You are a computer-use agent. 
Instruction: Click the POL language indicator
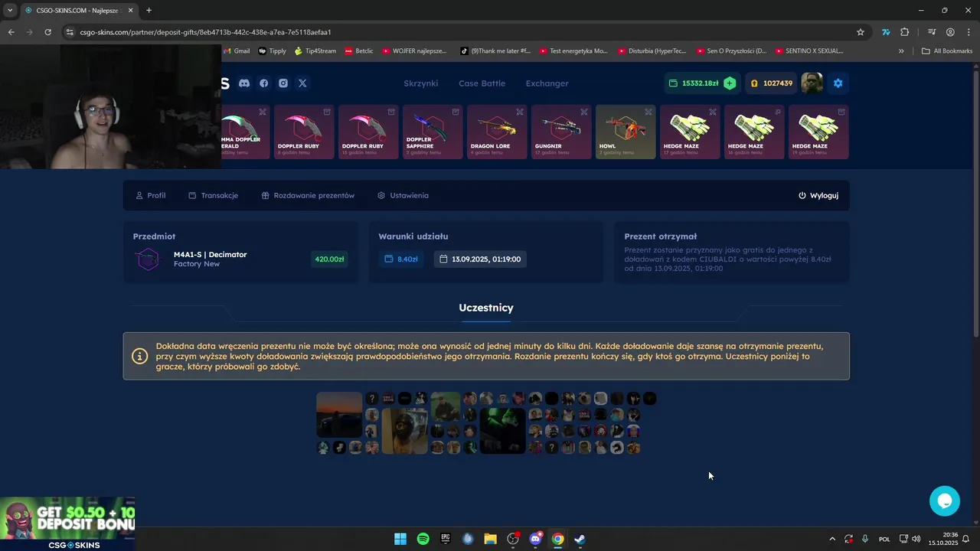point(884,539)
